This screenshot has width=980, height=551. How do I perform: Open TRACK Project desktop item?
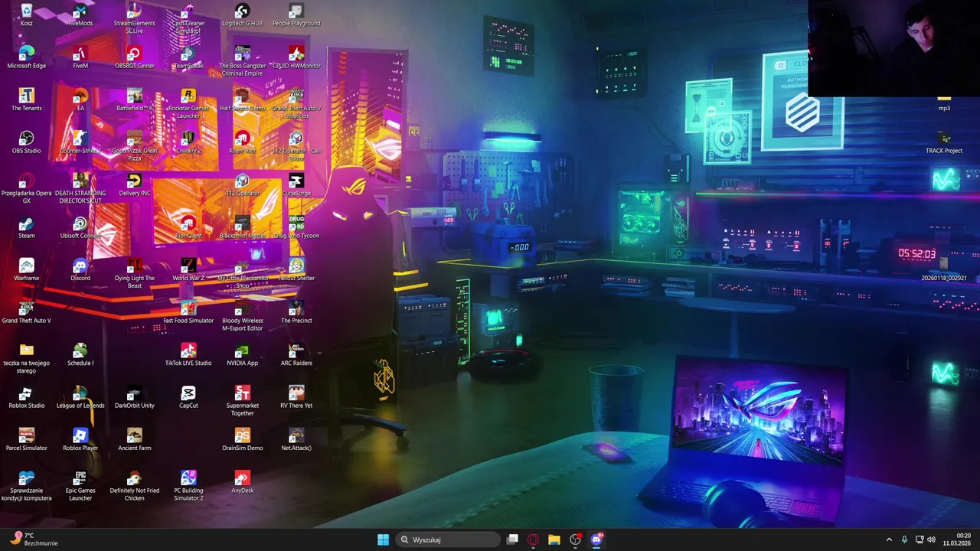click(x=944, y=142)
